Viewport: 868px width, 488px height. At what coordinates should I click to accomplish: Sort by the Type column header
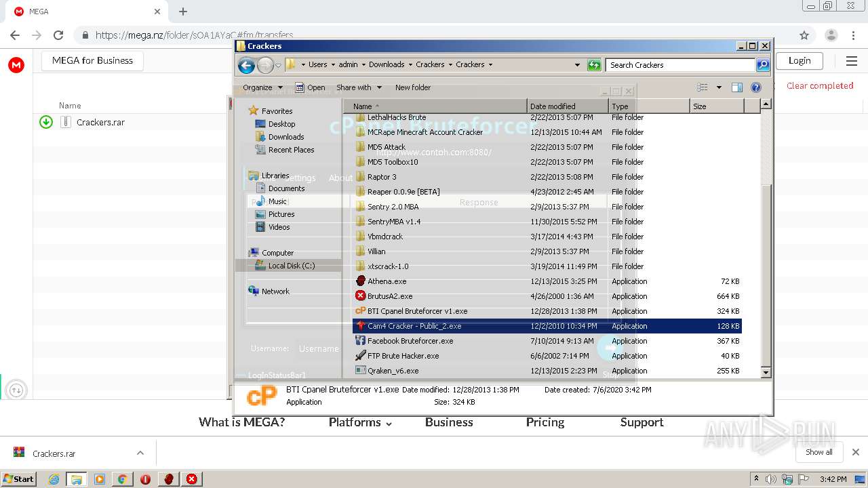pyautogui.click(x=649, y=106)
